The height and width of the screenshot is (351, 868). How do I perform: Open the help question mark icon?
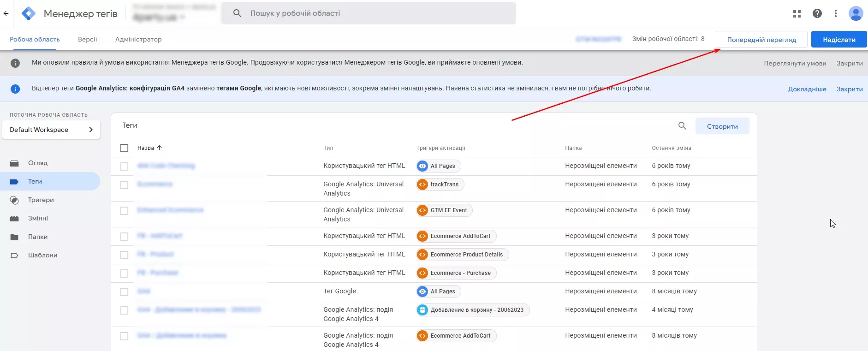click(x=817, y=14)
